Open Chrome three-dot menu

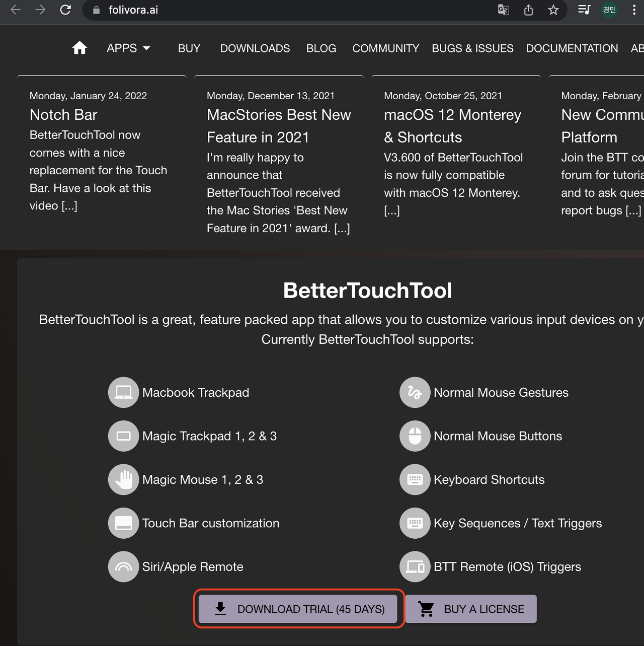634,10
